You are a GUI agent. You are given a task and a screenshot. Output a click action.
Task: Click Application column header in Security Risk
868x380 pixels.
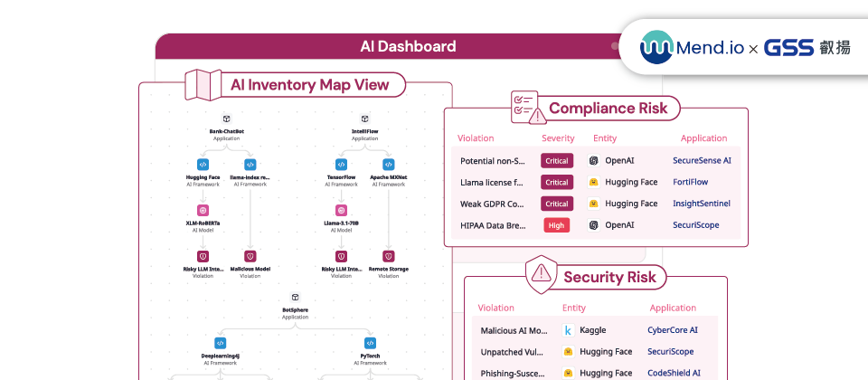tap(673, 308)
